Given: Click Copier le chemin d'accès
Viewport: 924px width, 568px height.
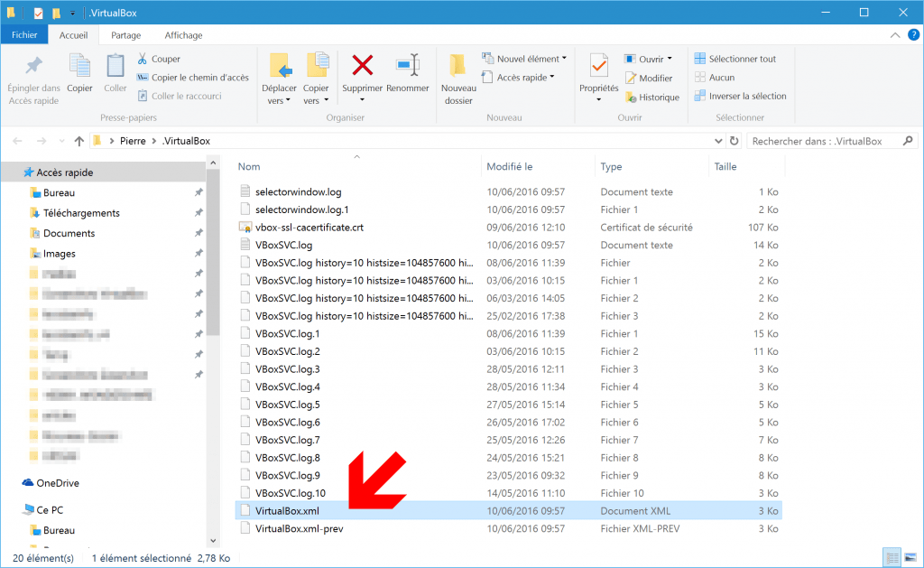Looking at the screenshot, I should coord(193,78).
